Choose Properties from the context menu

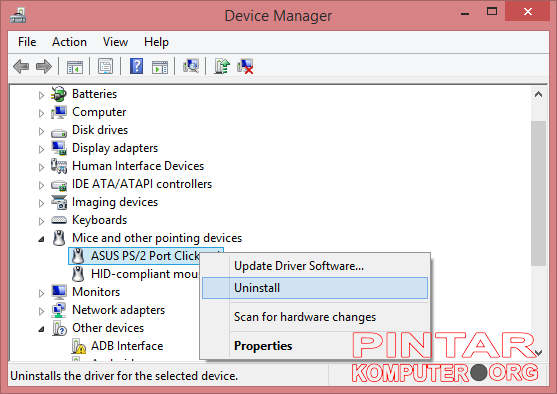tap(315, 346)
